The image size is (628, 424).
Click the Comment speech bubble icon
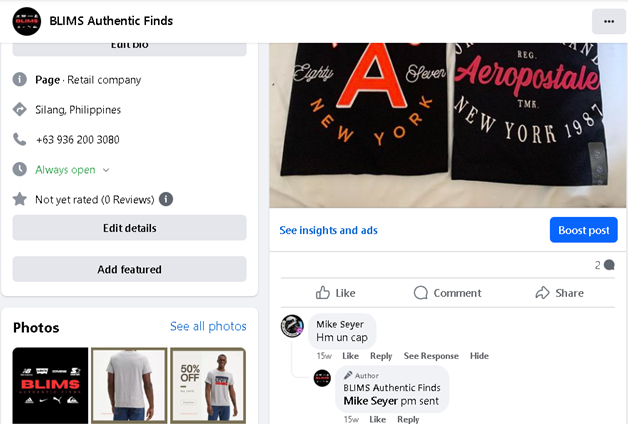[x=422, y=293]
